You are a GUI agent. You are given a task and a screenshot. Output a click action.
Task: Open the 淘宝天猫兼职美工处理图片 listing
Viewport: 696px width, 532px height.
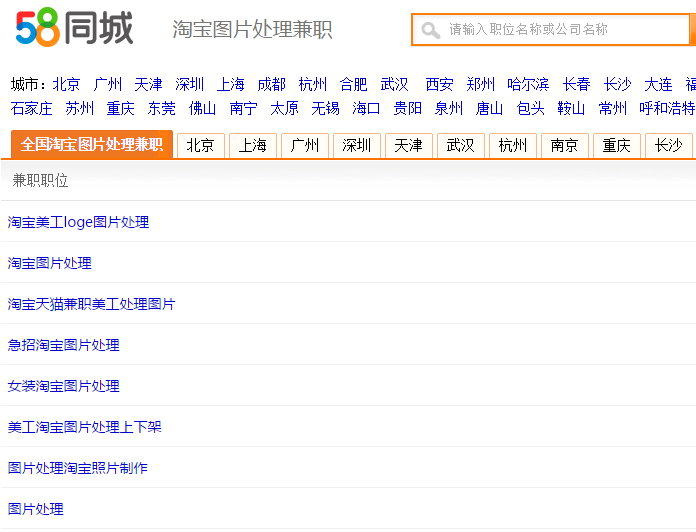pyautogui.click(x=91, y=304)
